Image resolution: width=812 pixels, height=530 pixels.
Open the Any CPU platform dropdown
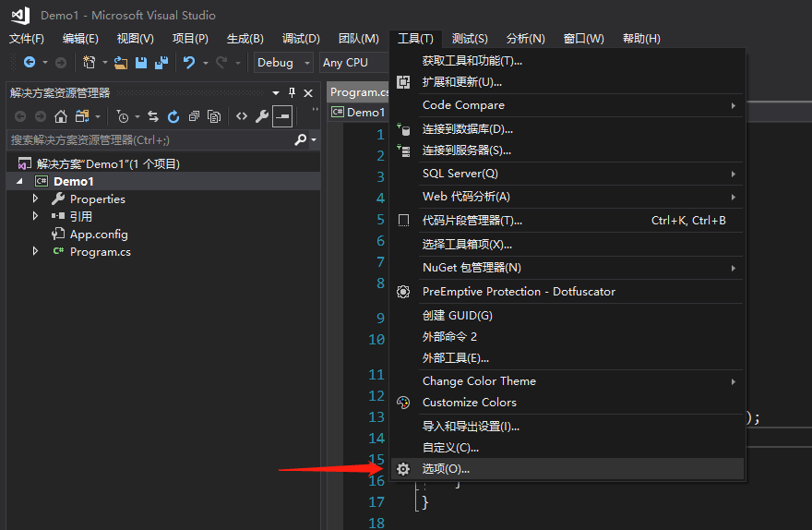pos(354,63)
